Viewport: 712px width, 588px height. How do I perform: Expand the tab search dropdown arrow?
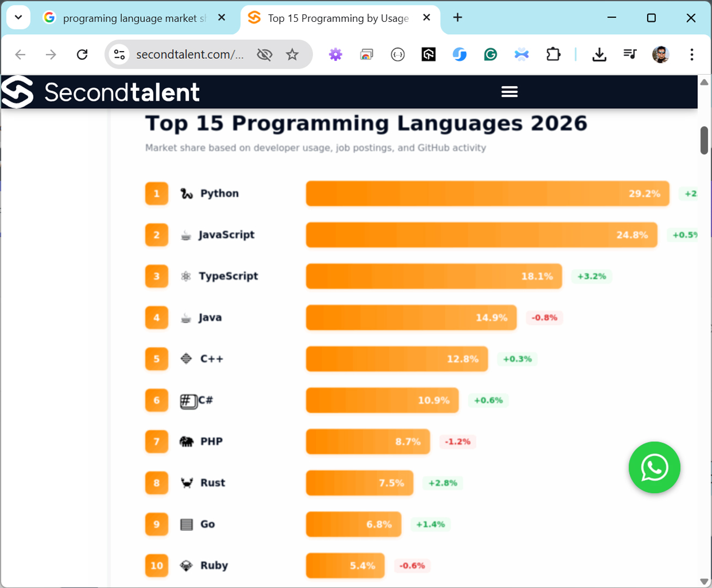pyautogui.click(x=18, y=17)
